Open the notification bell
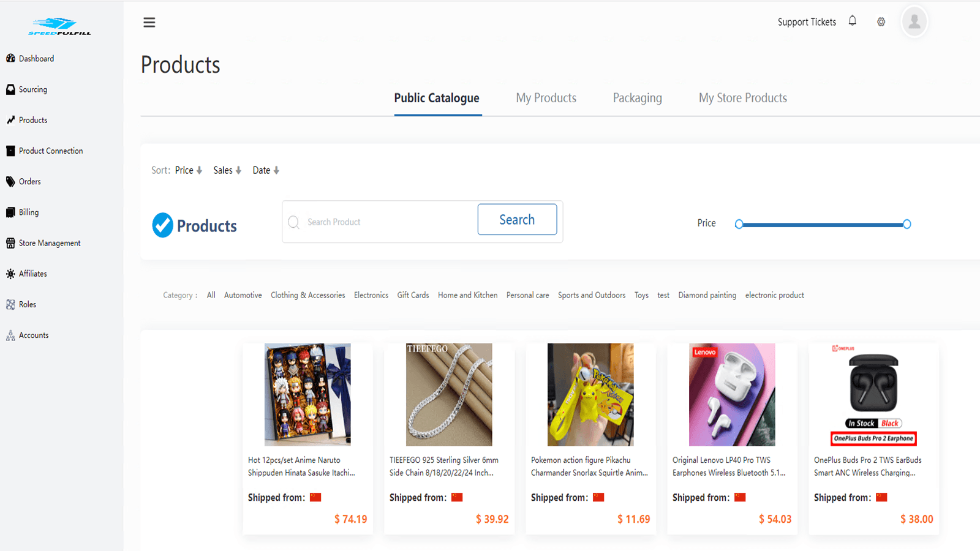980x551 pixels. tap(852, 20)
